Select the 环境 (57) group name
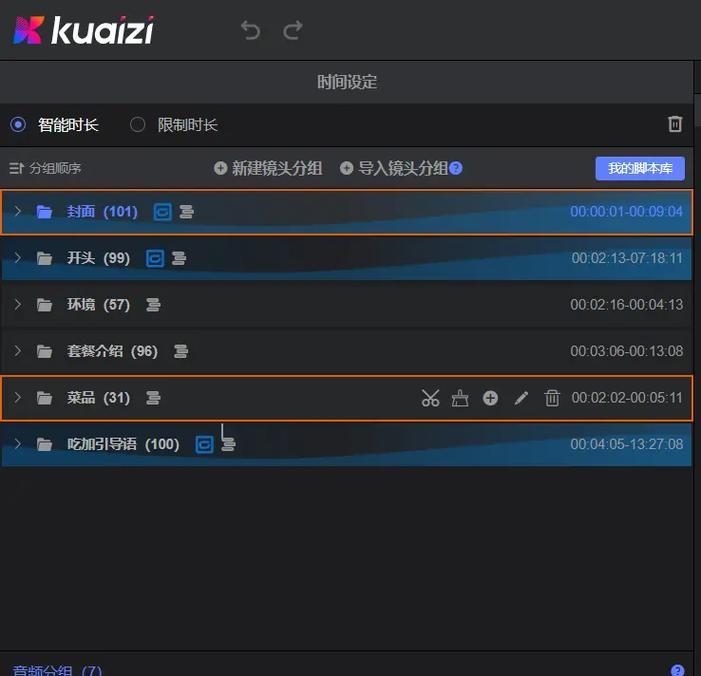The image size is (701, 676). click(98, 304)
